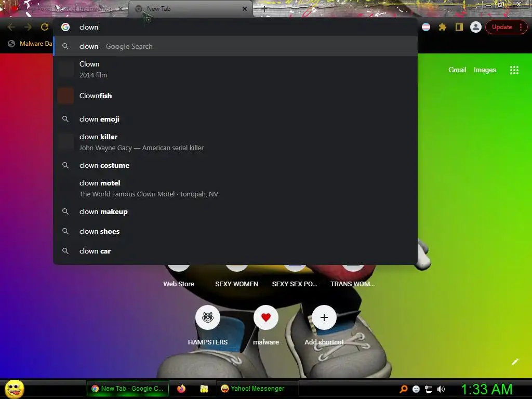
Task: Open the Gmail link
Action: pos(457,70)
